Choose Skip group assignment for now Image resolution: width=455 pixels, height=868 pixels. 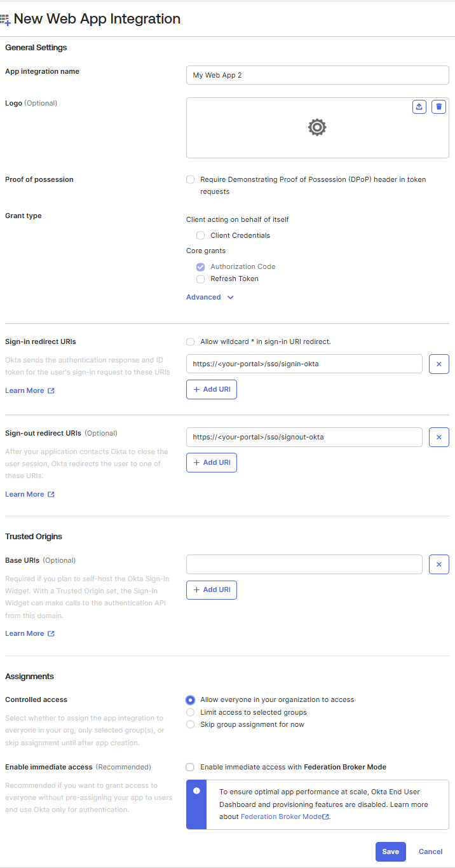tap(191, 725)
